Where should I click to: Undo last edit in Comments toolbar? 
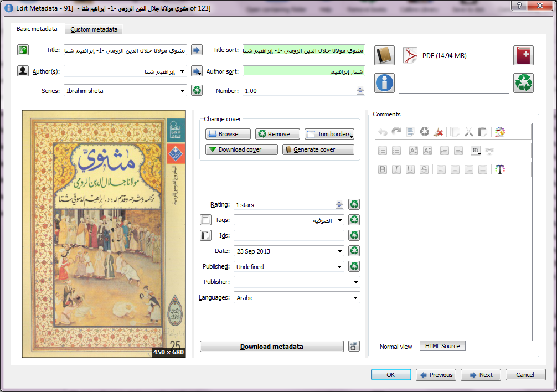point(383,132)
